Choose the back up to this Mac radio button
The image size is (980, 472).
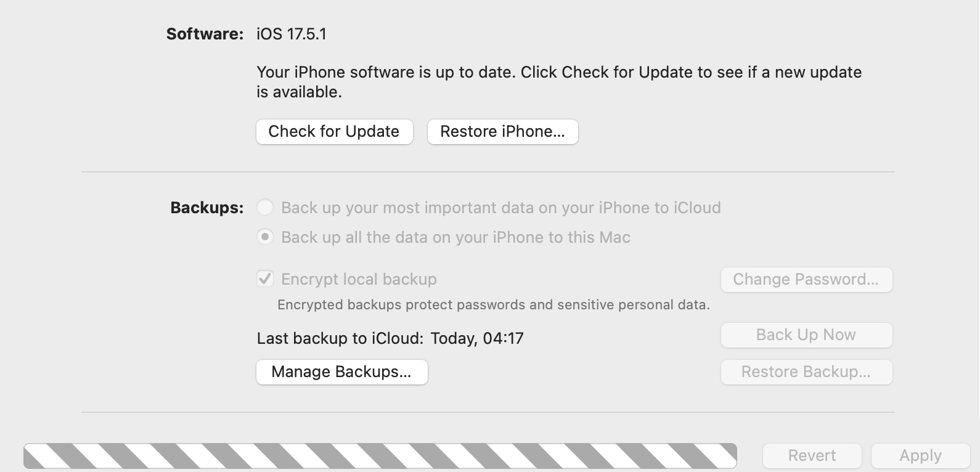(x=265, y=237)
